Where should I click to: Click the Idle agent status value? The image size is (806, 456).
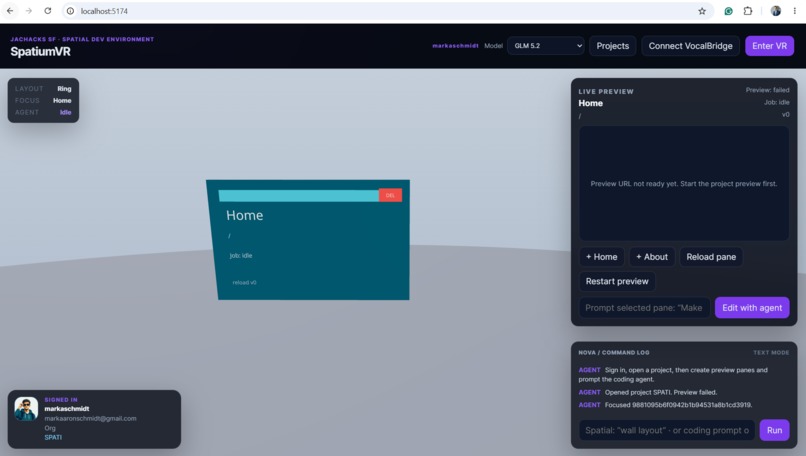coord(65,113)
